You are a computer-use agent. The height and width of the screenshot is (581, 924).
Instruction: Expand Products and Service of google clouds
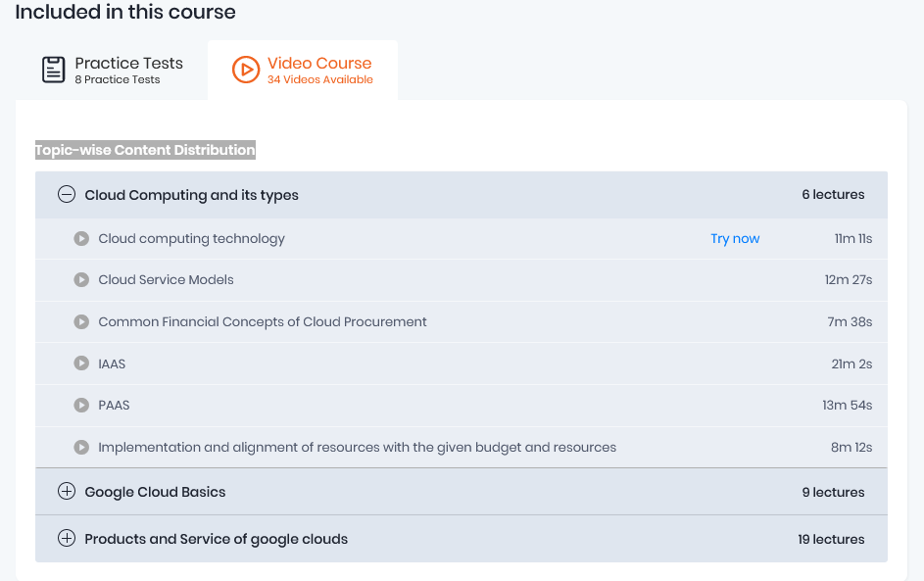tap(67, 539)
